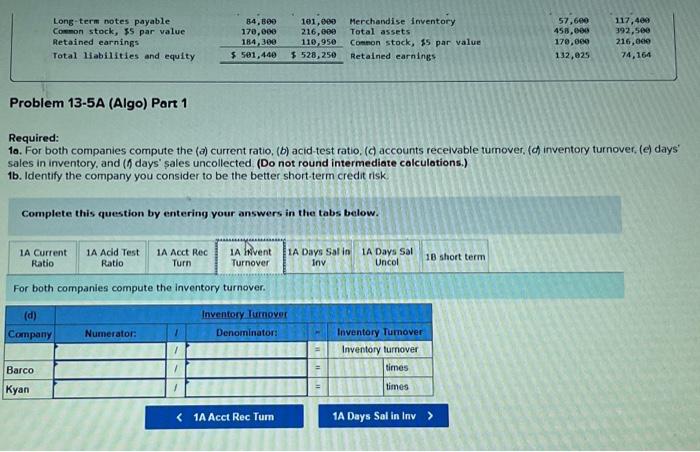Click the Kyan company row label

(18, 389)
